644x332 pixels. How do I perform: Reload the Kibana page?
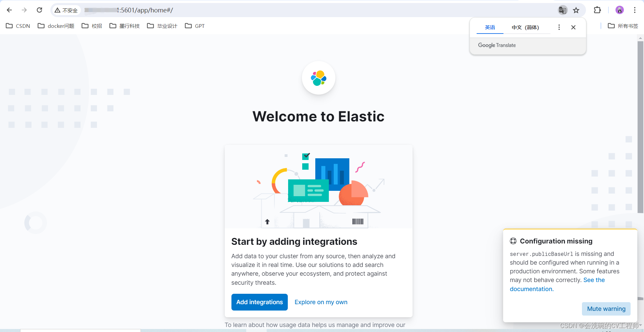40,10
